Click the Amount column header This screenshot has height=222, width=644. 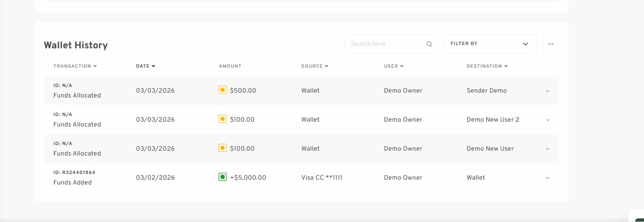pos(230,66)
